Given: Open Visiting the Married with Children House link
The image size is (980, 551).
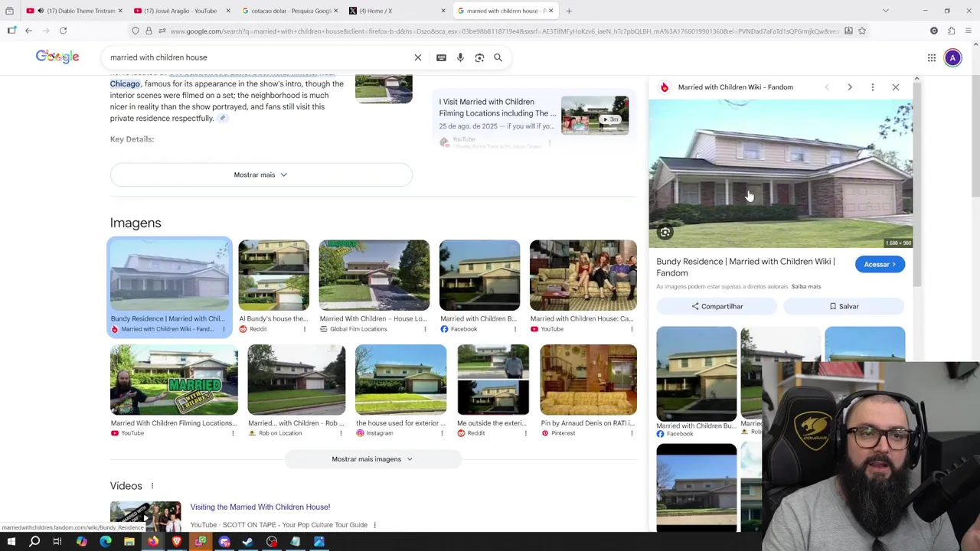Looking at the screenshot, I should [260, 507].
